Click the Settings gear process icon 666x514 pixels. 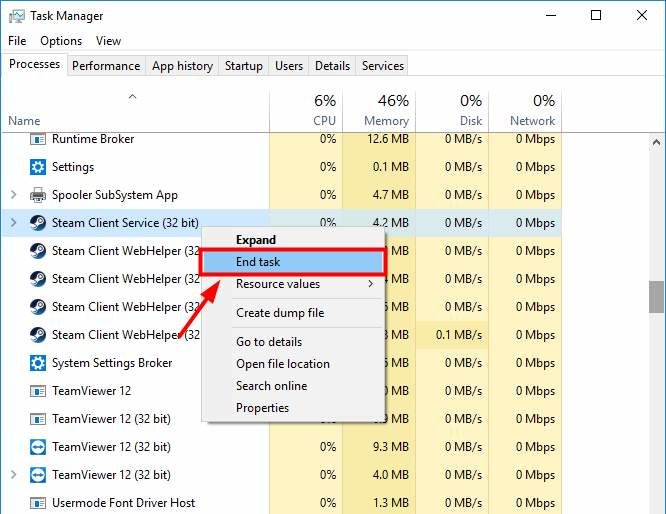38,167
